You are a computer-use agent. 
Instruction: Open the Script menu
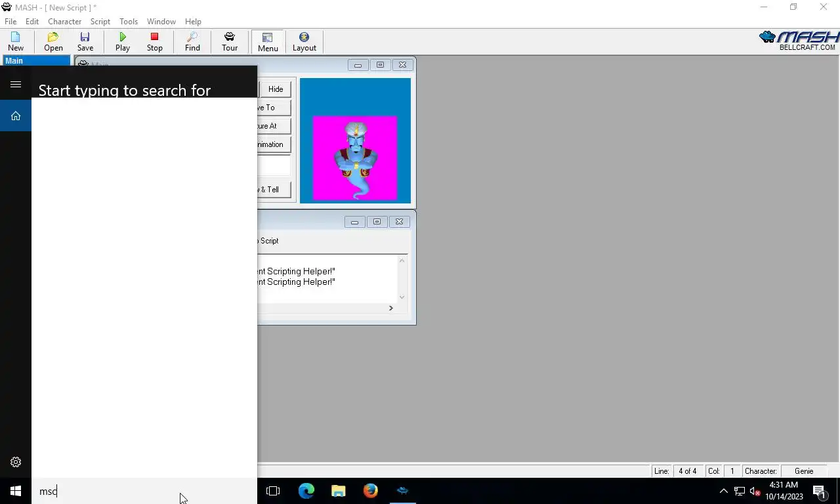pos(100,22)
